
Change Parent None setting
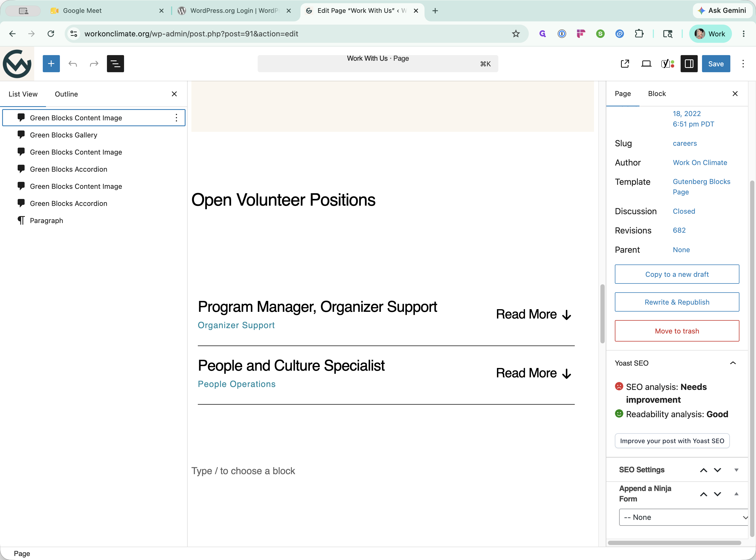pos(681,250)
